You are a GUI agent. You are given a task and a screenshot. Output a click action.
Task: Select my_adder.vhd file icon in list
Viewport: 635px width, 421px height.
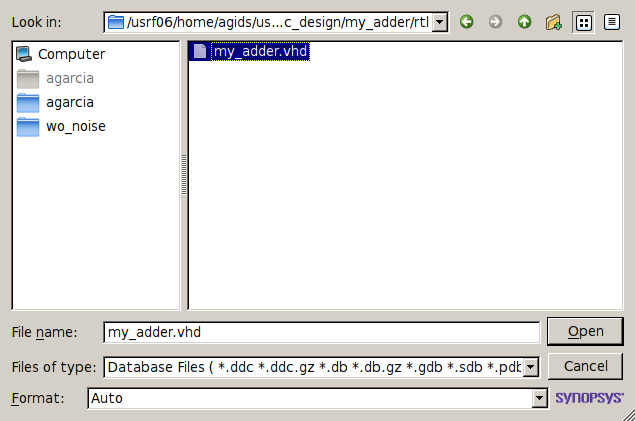200,51
